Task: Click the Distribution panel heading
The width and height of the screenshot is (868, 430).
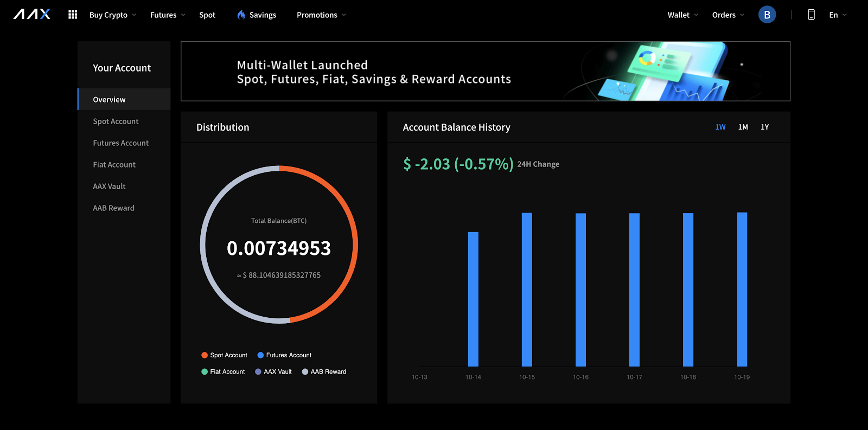Action: pyautogui.click(x=223, y=127)
